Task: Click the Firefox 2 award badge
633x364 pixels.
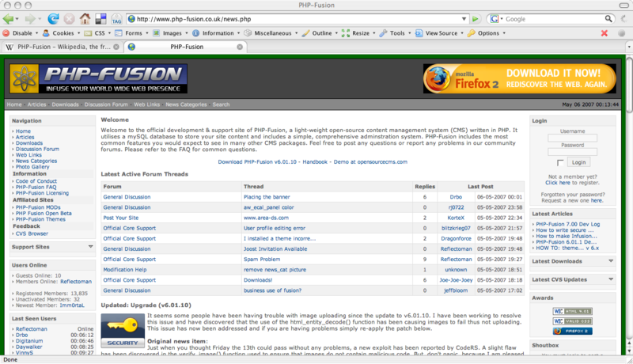Action: tap(572, 331)
